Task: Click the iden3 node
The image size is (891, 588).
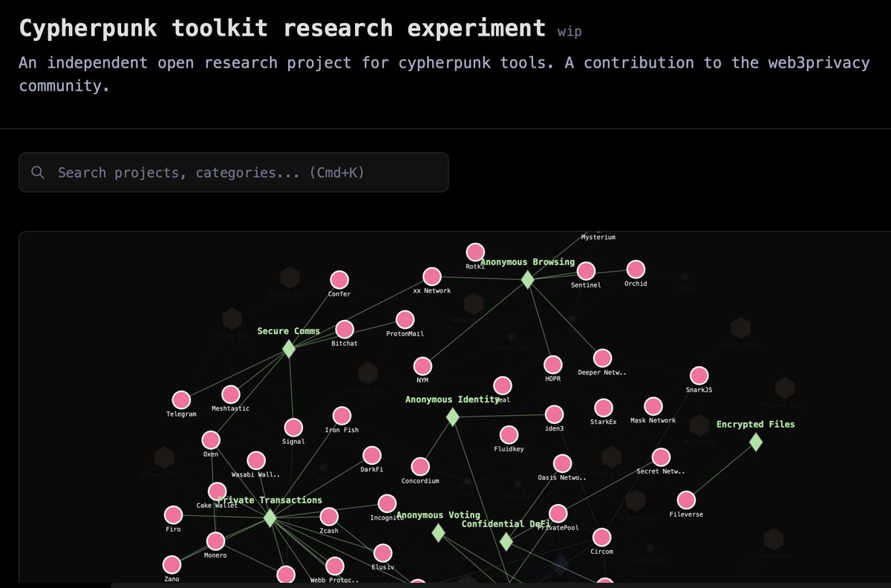Action: pos(555,414)
